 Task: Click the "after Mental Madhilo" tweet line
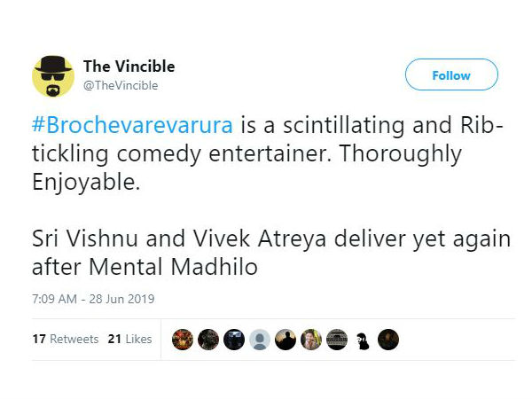point(145,268)
